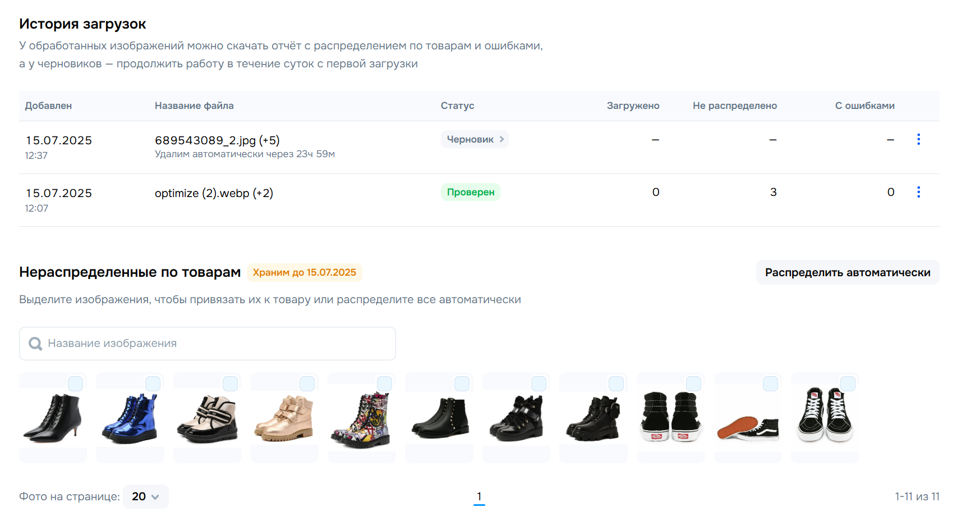Click the Название файла column header
The width and height of the screenshot is (980, 516).
pos(194,106)
